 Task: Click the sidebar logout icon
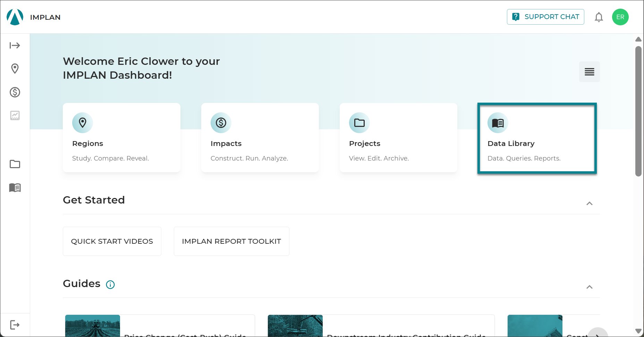coord(15,325)
